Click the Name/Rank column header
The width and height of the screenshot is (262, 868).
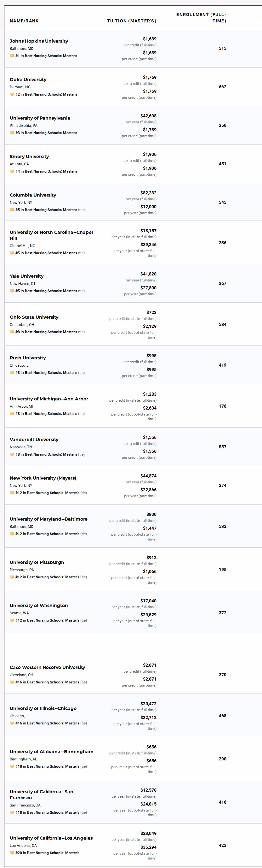click(x=24, y=21)
